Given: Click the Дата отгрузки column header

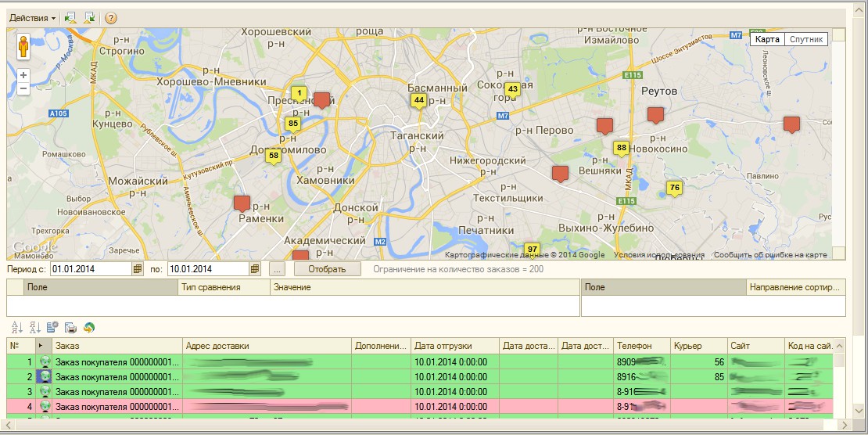Looking at the screenshot, I should 455,346.
